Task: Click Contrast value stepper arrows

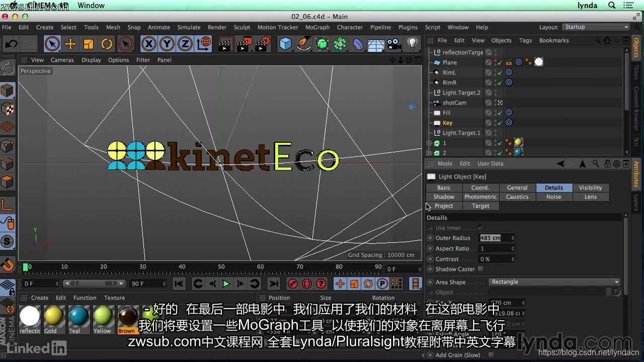Action: 513,259
